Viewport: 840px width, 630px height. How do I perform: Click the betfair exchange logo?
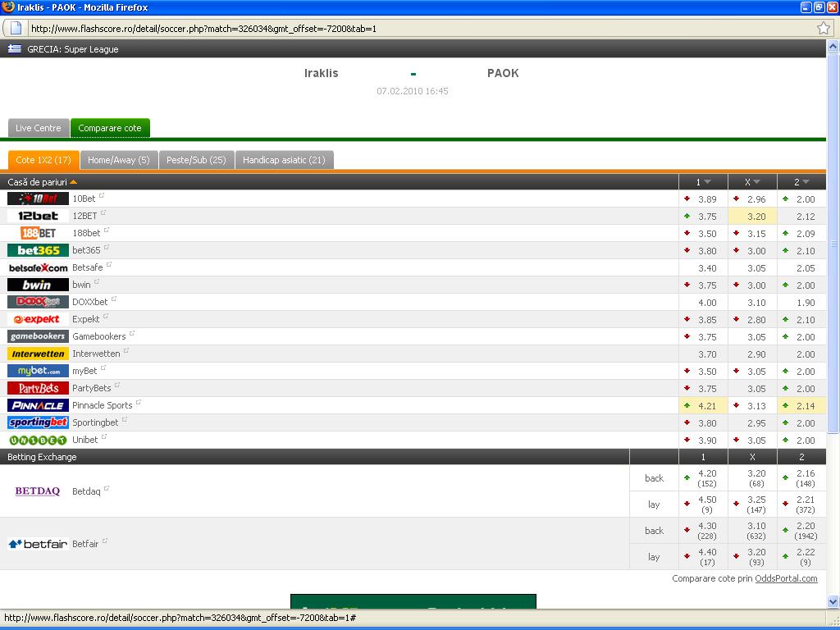(38, 544)
